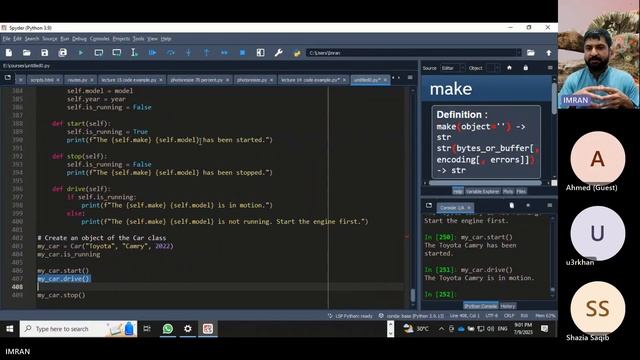Toggle Help pane lock icon
Screen dimensions: 640x360
click(x=526, y=68)
